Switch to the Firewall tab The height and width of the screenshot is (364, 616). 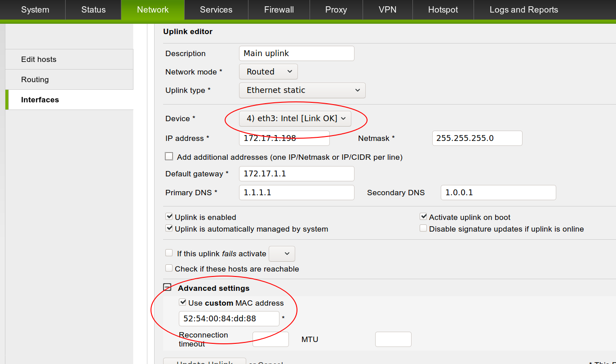point(279,10)
